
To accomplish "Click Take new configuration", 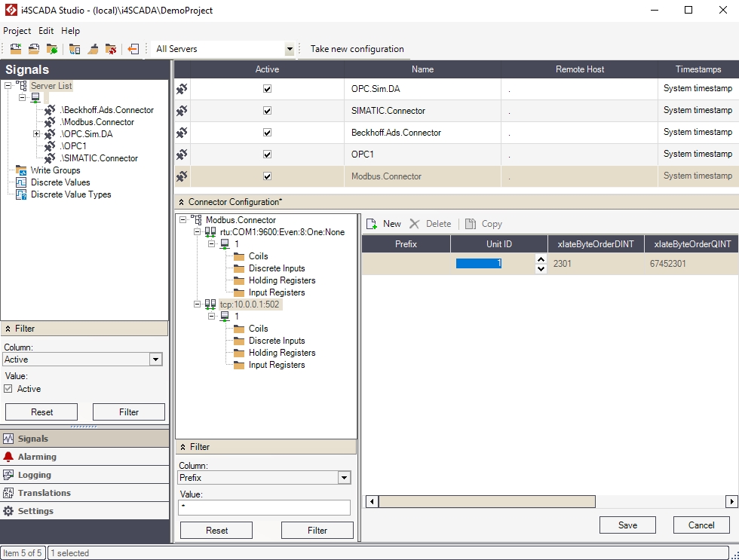I will [357, 49].
